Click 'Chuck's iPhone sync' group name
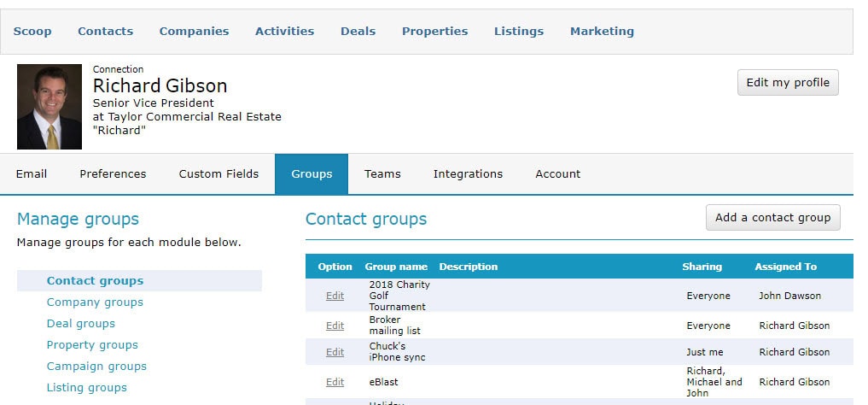The image size is (868, 405). point(398,352)
